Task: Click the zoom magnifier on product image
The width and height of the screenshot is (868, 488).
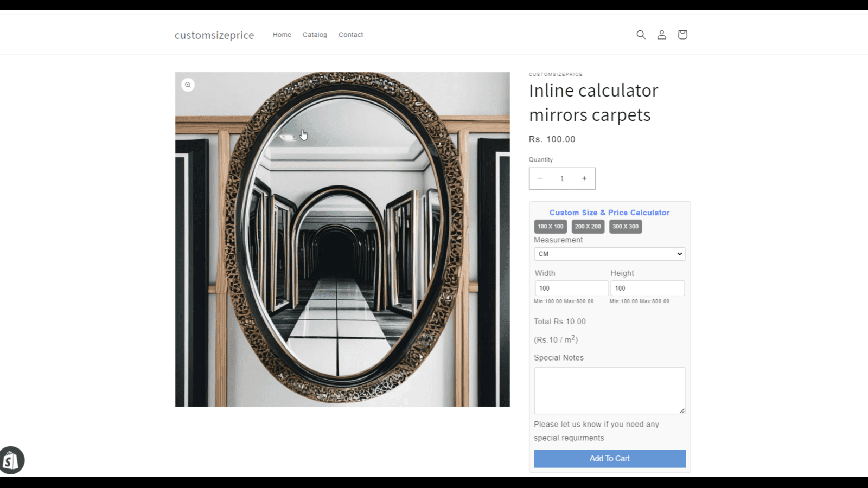Action: click(188, 85)
